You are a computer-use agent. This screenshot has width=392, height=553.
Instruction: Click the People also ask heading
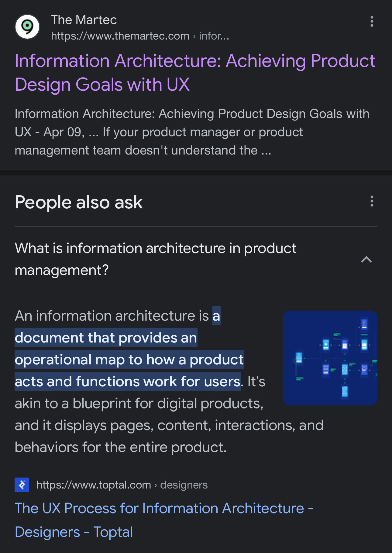[x=79, y=202]
